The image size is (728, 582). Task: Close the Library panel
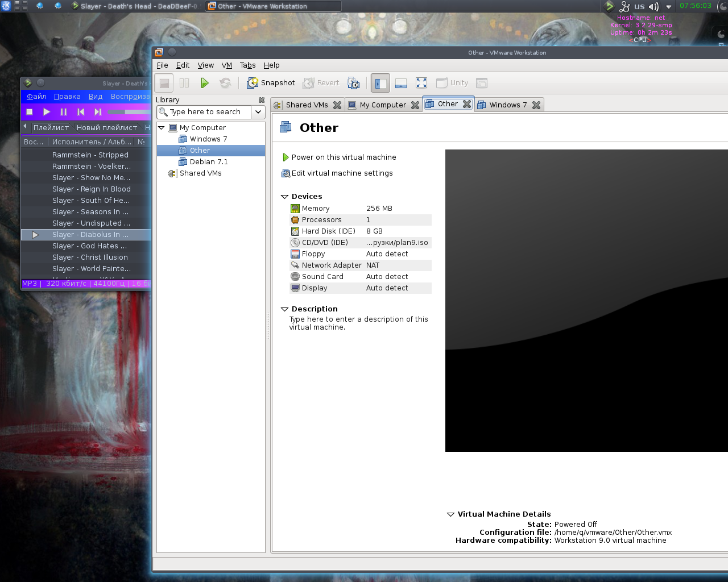click(262, 100)
